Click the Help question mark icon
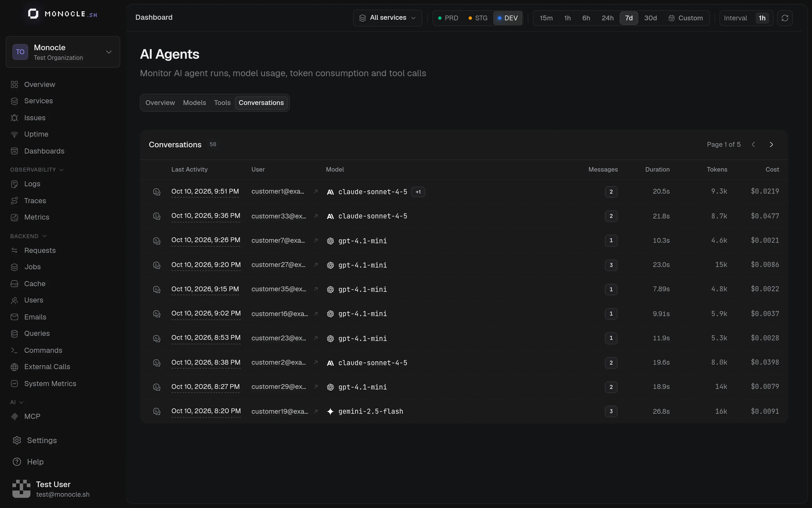 (17, 462)
